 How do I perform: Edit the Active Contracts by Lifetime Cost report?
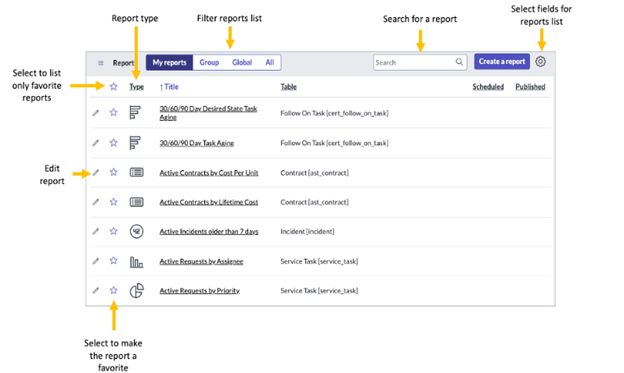click(x=96, y=202)
